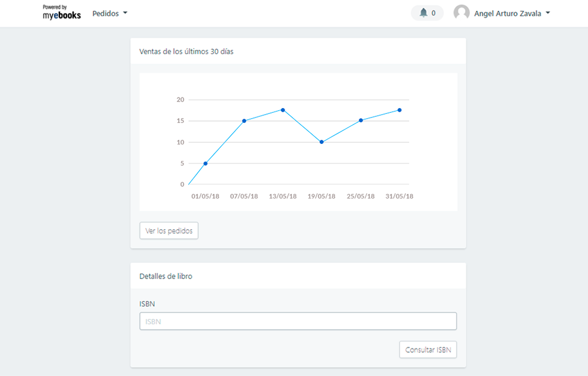Click the ISBN field label
Viewport: 588px width, 376px height.
pos(147,304)
